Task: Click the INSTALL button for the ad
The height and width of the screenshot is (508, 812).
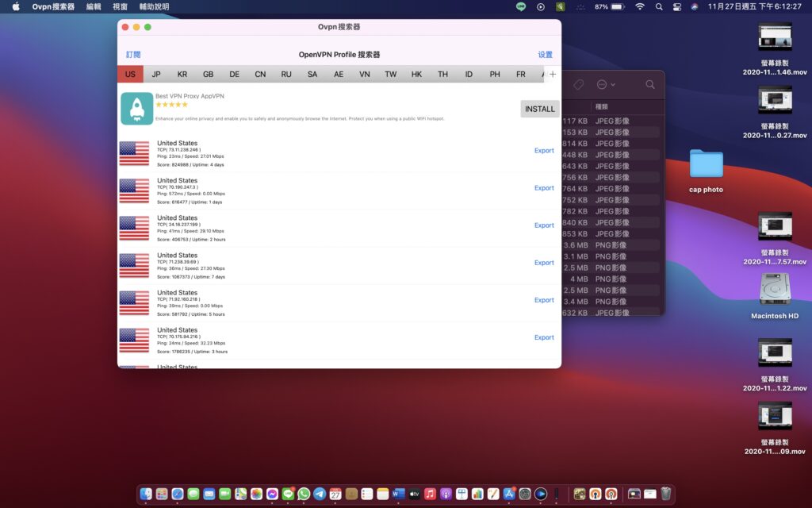Action: click(539, 109)
